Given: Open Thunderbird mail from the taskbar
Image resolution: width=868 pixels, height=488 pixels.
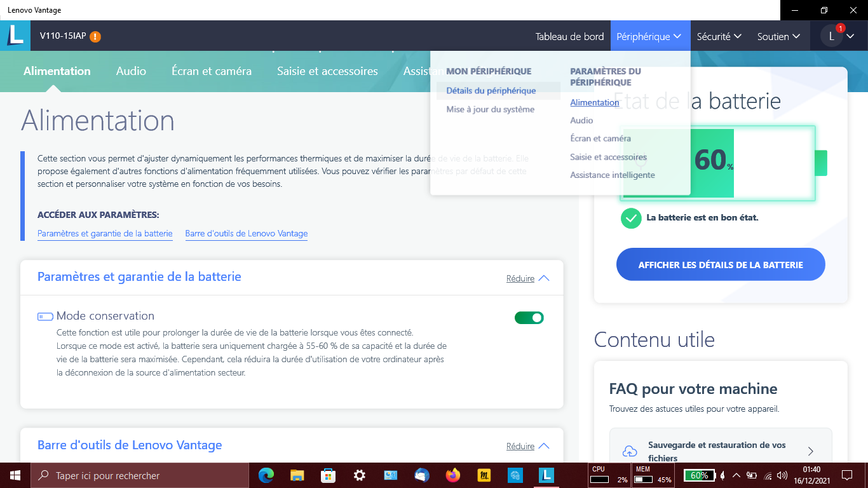Looking at the screenshot, I should (421, 475).
